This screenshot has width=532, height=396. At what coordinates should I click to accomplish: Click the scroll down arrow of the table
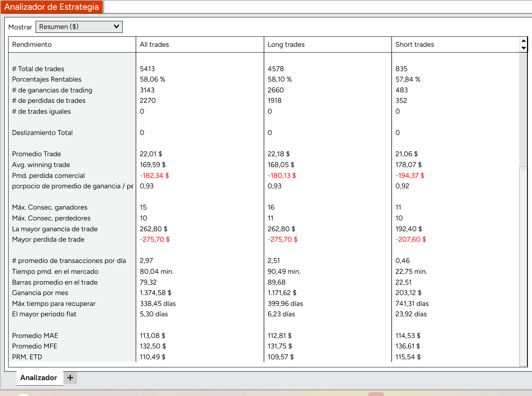(523, 48)
